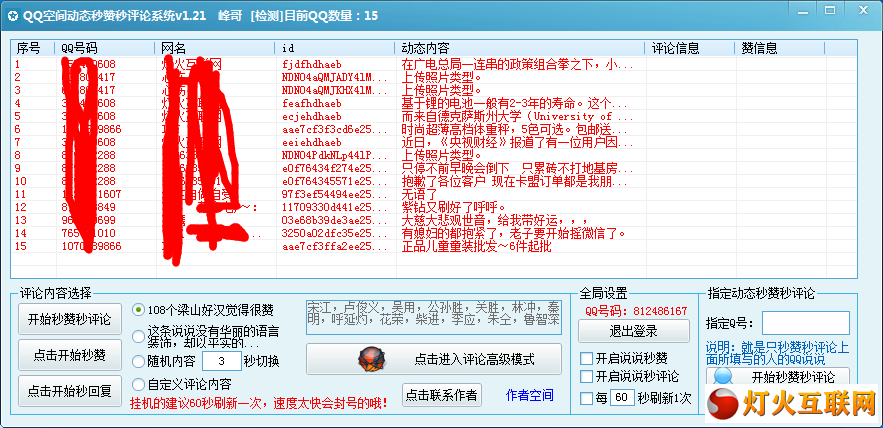Select the row with id fjdfhdhaeb
The image size is (883, 428).
pos(434,64)
